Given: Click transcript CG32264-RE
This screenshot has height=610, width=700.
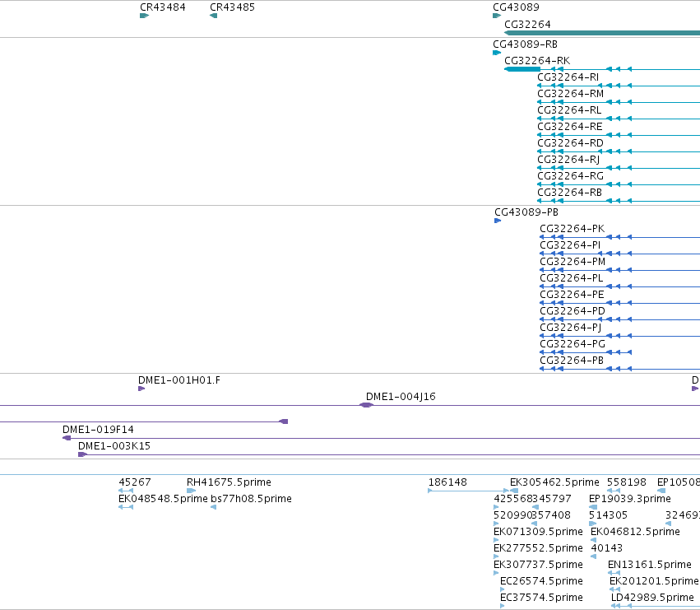Looking at the screenshot, I should point(619,135).
